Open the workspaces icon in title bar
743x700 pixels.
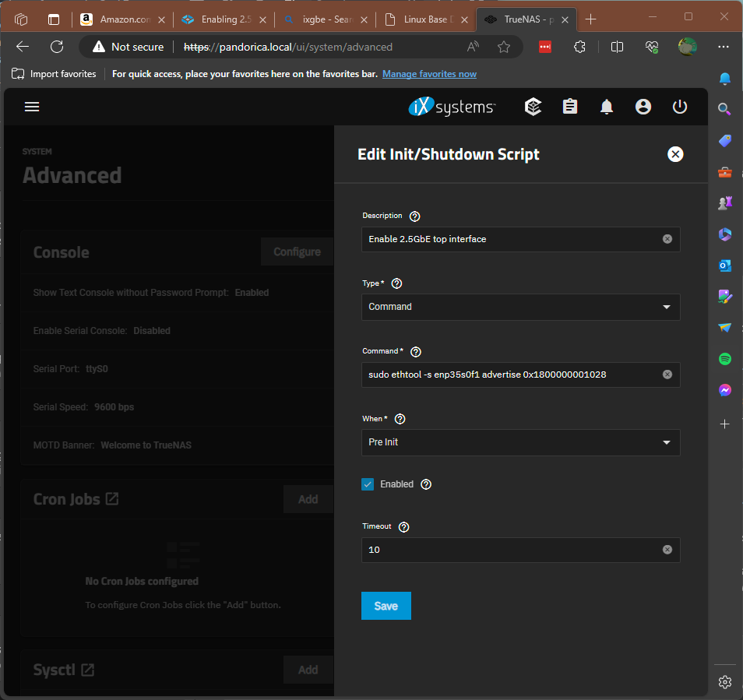[x=21, y=19]
